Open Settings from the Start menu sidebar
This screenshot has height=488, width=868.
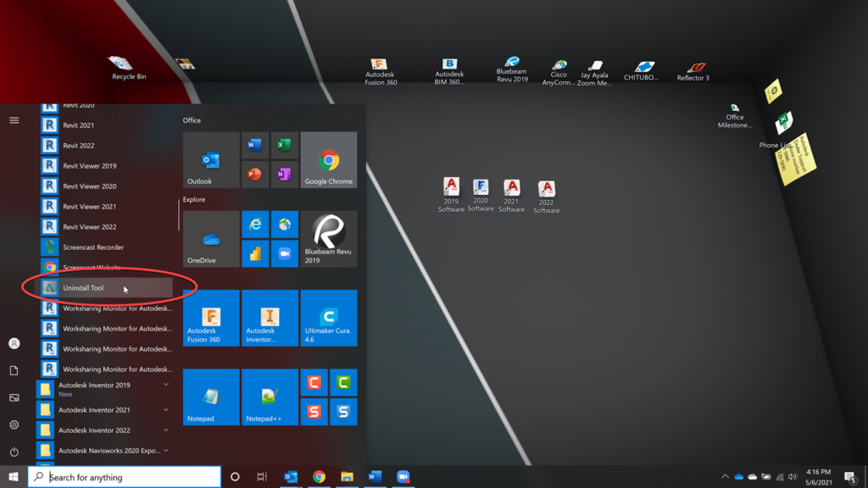click(x=14, y=424)
